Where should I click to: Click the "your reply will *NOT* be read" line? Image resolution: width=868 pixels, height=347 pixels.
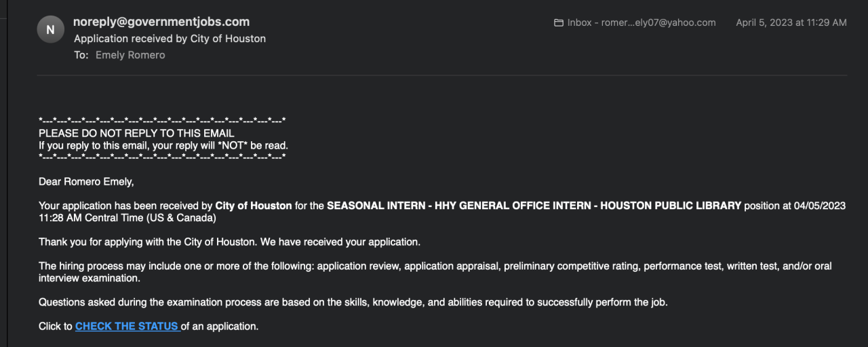163,145
